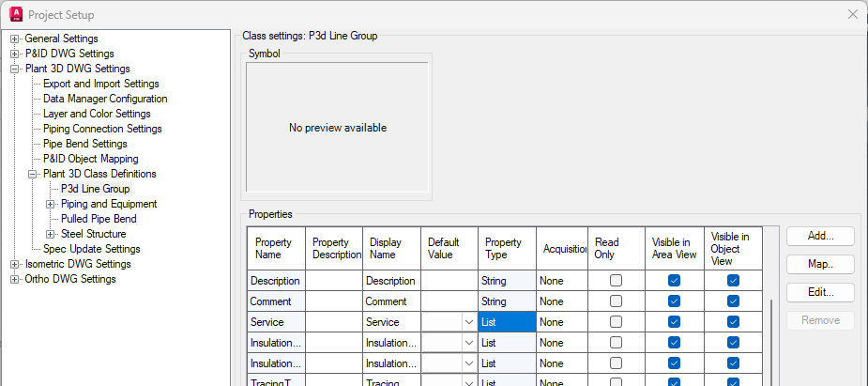This screenshot has height=386, width=868.
Task: Select Pipe Bend Settings
Action: (x=85, y=144)
